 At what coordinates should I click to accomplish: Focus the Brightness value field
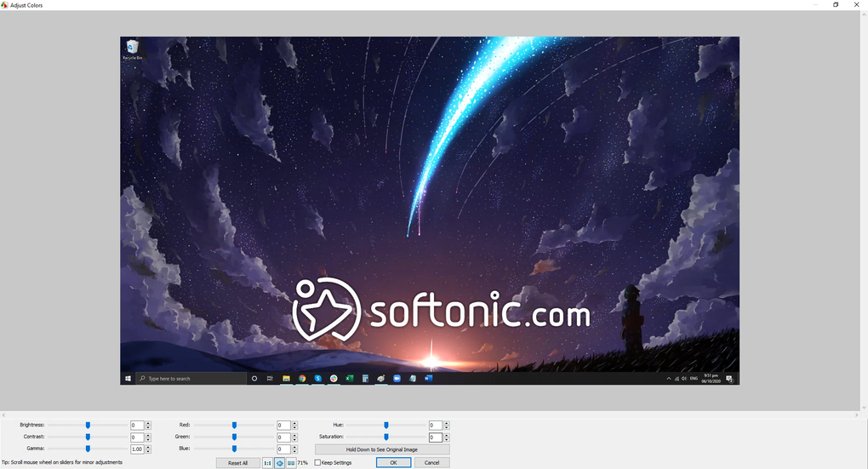tap(137, 426)
